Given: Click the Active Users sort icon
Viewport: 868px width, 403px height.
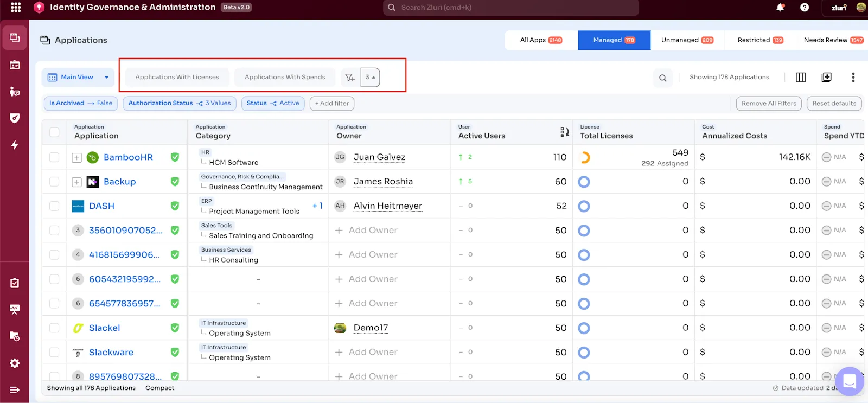Looking at the screenshot, I should click(x=564, y=132).
